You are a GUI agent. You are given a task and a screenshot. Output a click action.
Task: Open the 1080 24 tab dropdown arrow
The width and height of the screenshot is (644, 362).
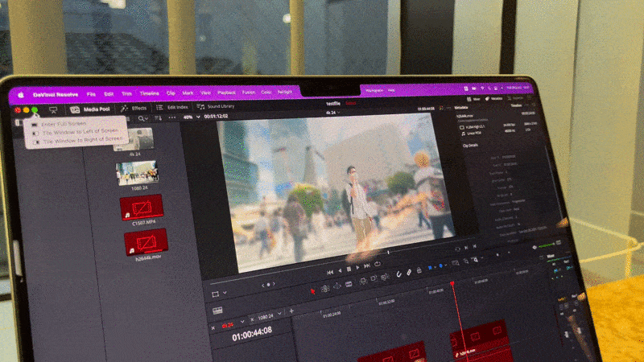point(279,314)
